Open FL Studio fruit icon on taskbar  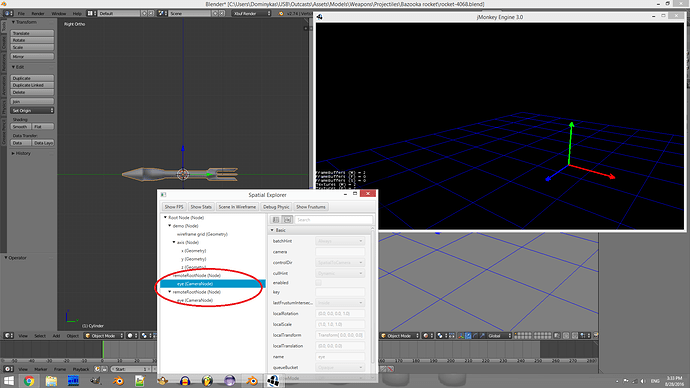[x=207, y=381]
